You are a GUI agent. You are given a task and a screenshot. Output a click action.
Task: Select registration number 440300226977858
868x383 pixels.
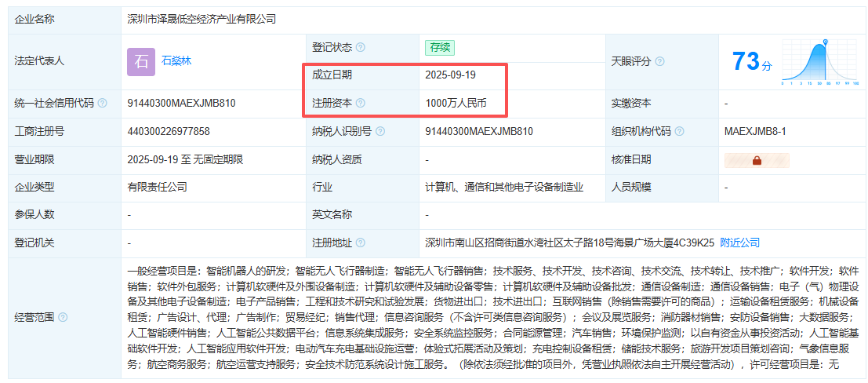point(169,131)
